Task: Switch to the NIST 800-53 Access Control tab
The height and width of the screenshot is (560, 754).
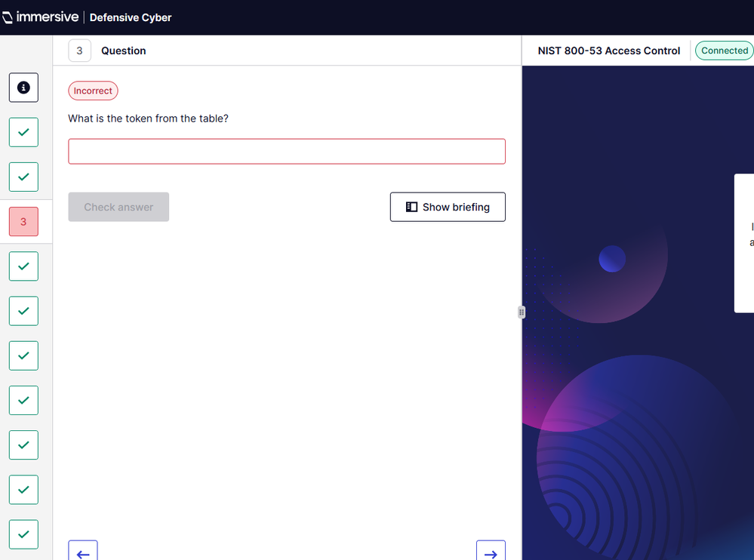Action: pyautogui.click(x=608, y=51)
